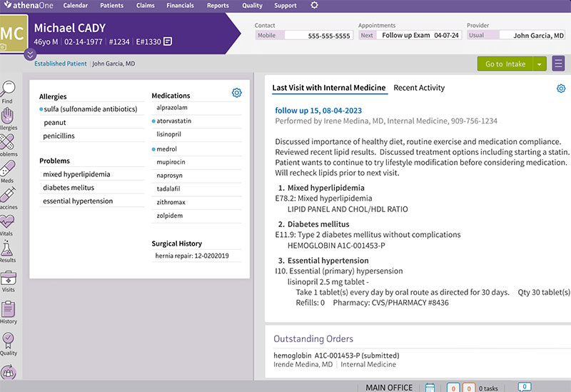Viewport: 571px width, 392px height.
Task: Open the purple hamburger menu button
Action: (558, 64)
